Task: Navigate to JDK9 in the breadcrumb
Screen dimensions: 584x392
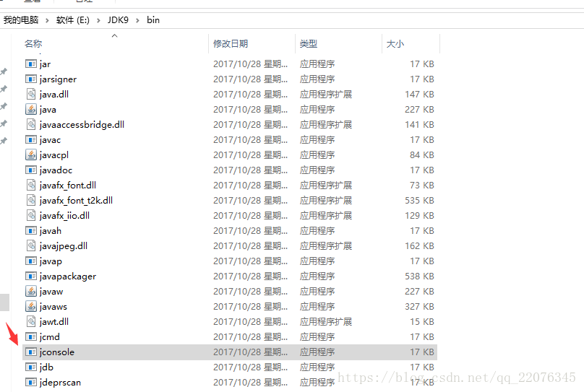Action: click(118, 20)
